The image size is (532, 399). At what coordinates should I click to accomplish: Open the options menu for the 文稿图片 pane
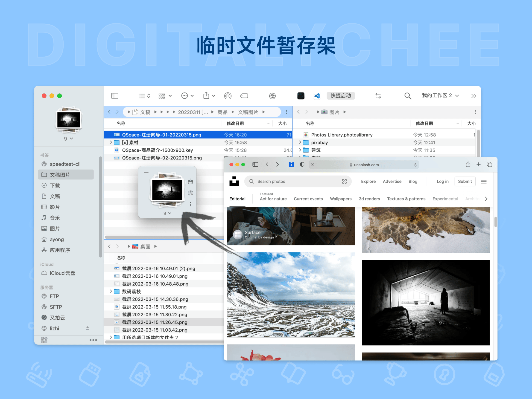(286, 112)
